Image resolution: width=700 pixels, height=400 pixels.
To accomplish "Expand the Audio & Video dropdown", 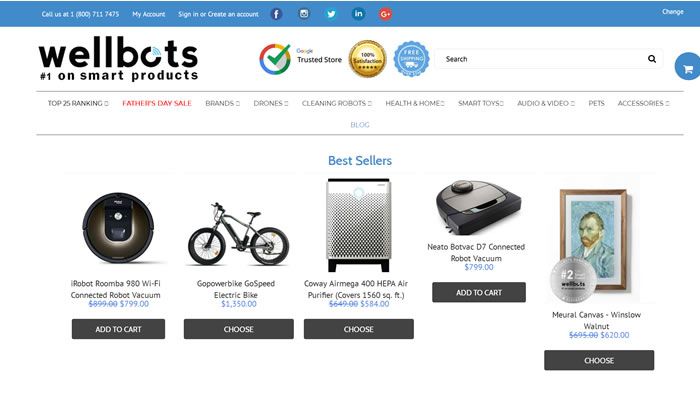I will [546, 103].
